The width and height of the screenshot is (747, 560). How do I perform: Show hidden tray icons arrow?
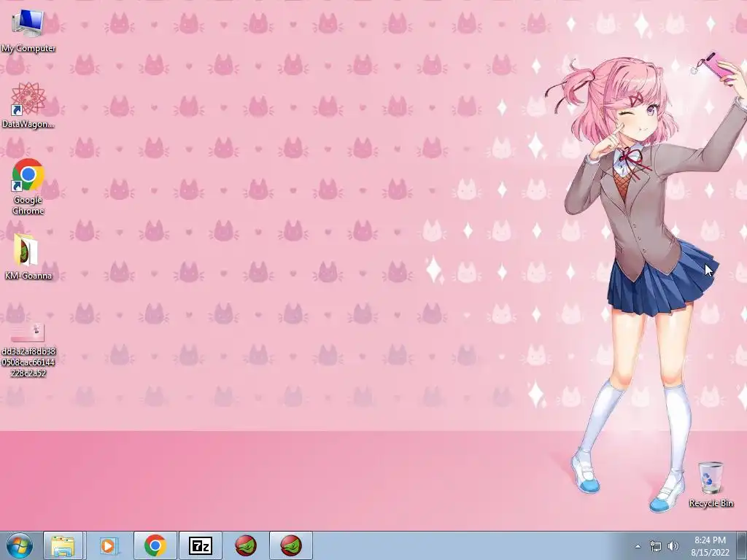pyautogui.click(x=638, y=546)
